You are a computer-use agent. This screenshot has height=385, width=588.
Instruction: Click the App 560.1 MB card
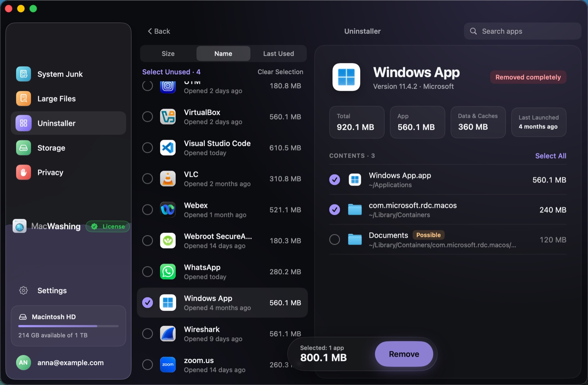(x=417, y=122)
